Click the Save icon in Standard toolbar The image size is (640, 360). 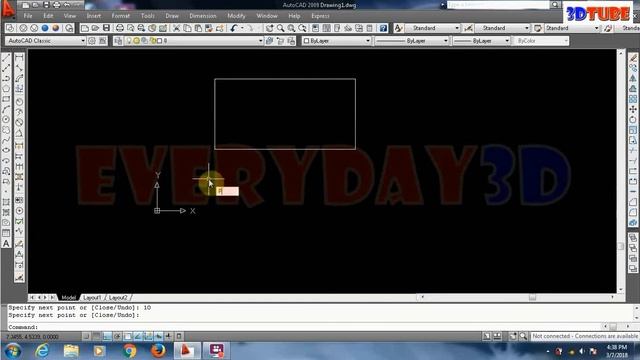point(106,28)
